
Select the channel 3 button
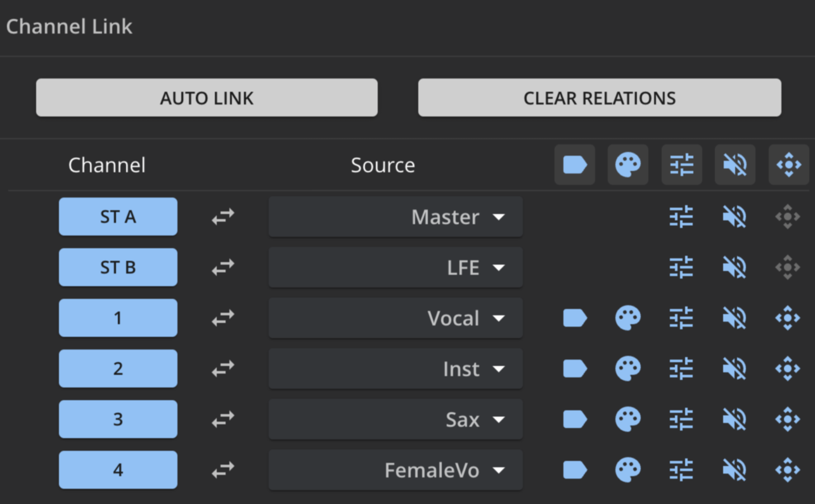click(118, 419)
